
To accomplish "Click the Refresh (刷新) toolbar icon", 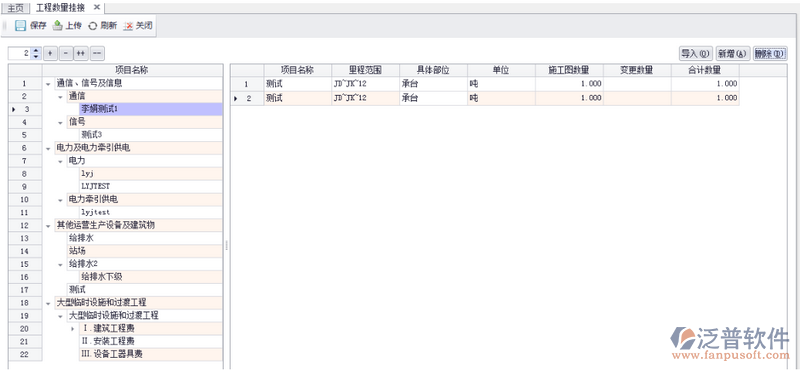I will point(92,26).
